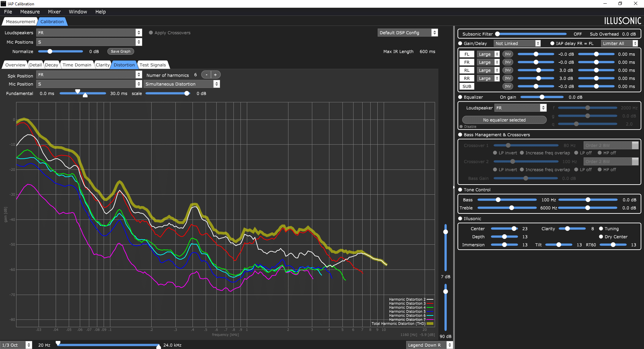644x349 pixels.
Task: Open the Mic Positions dropdown
Action: click(89, 42)
